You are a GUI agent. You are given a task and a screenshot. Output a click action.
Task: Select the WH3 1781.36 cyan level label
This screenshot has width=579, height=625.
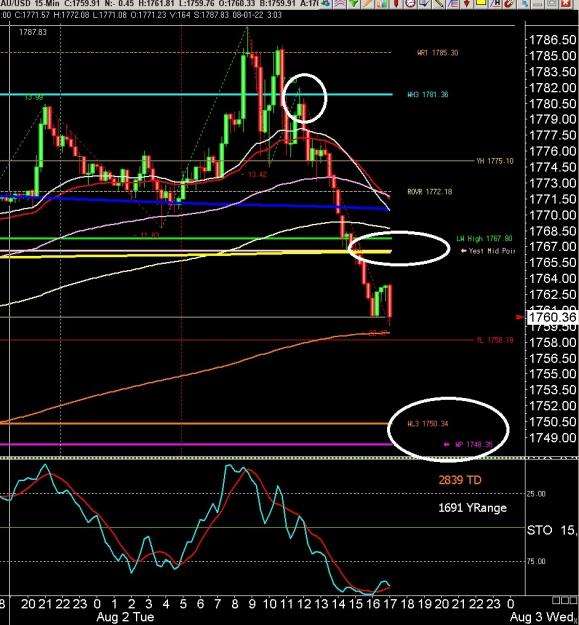pyautogui.click(x=428, y=94)
